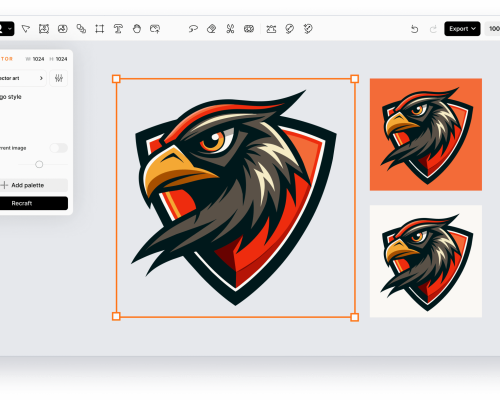Toggle the current image switch
Screen dimensions: 500x400
[x=59, y=148]
